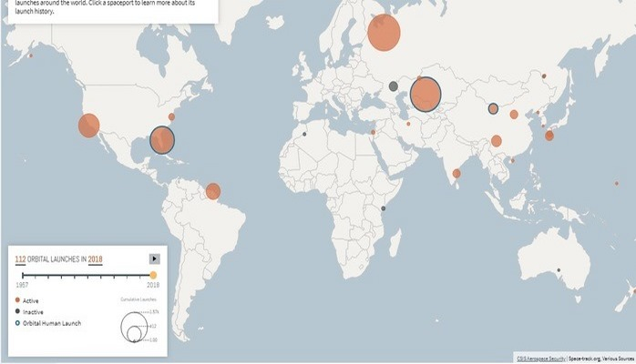The height and width of the screenshot is (364, 636).
Task: Click the inactive spaceport dot in Australia
Action: pos(559,270)
